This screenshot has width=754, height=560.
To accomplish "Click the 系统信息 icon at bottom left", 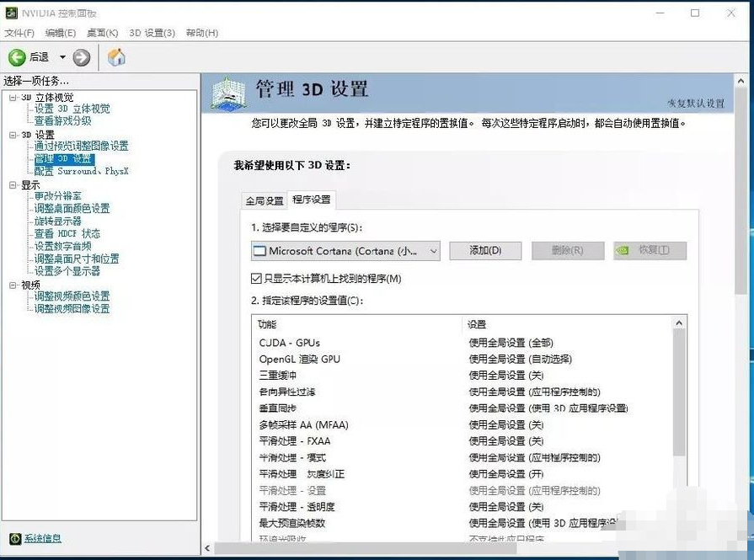I will tap(14, 539).
